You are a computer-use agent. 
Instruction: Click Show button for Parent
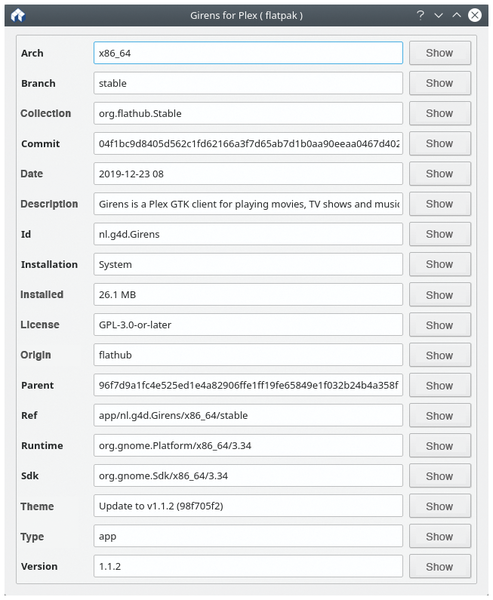[x=440, y=385]
